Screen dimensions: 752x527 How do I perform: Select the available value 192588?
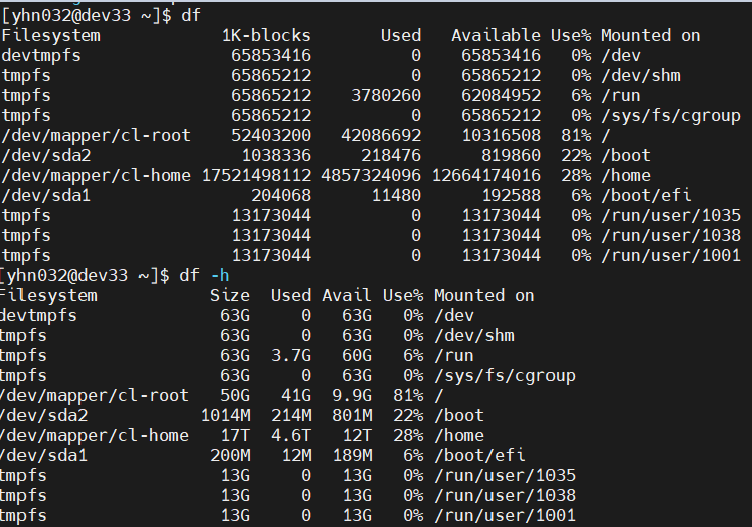click(x=511, y=196)
